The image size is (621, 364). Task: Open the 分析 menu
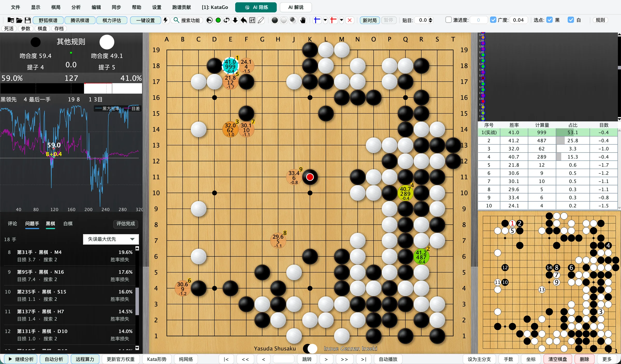(76, 7)
